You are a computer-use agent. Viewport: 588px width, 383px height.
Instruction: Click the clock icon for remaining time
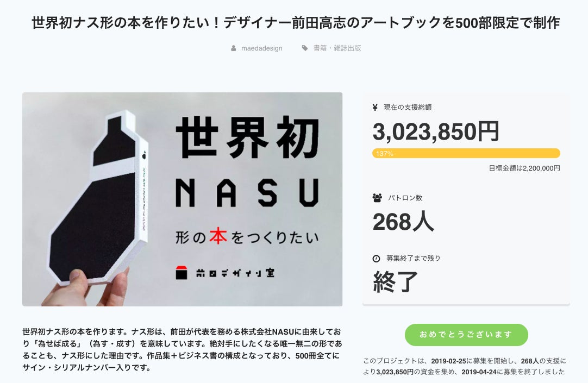pyautogui.click(x=376, y=259)
